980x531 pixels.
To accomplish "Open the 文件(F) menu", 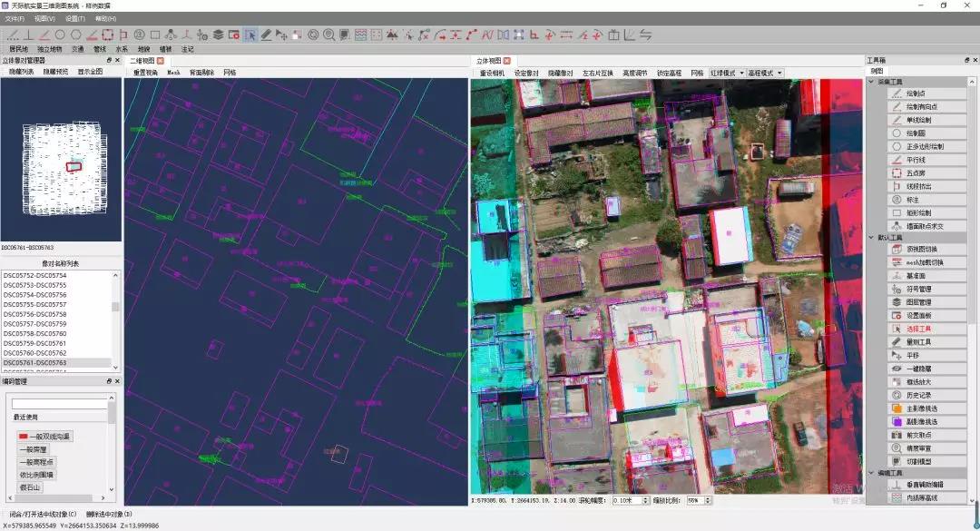I will [14, 18].
